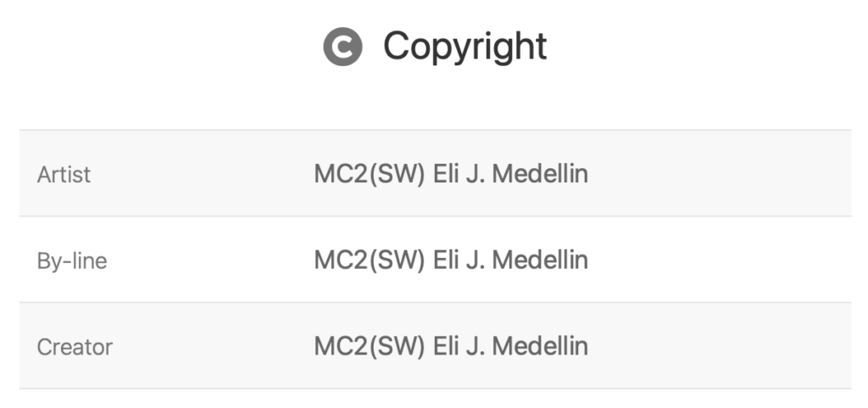Select the Artist field label

(x=64, y=175)
